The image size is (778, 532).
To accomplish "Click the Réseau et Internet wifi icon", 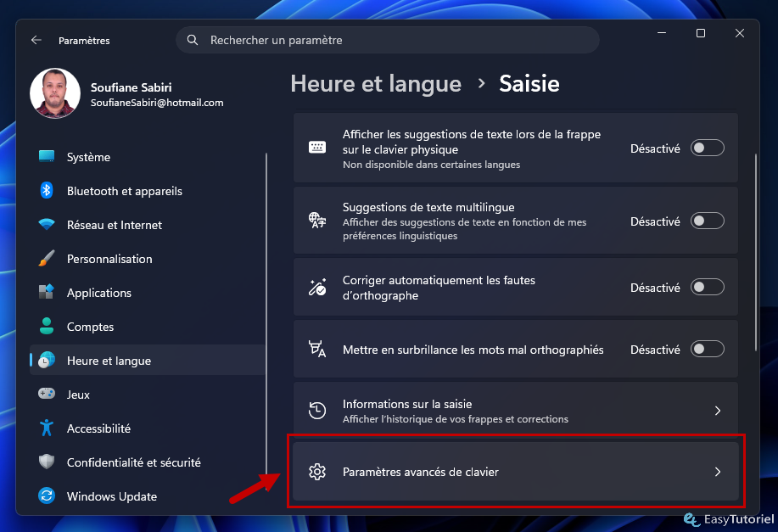I will coord(47,224).
